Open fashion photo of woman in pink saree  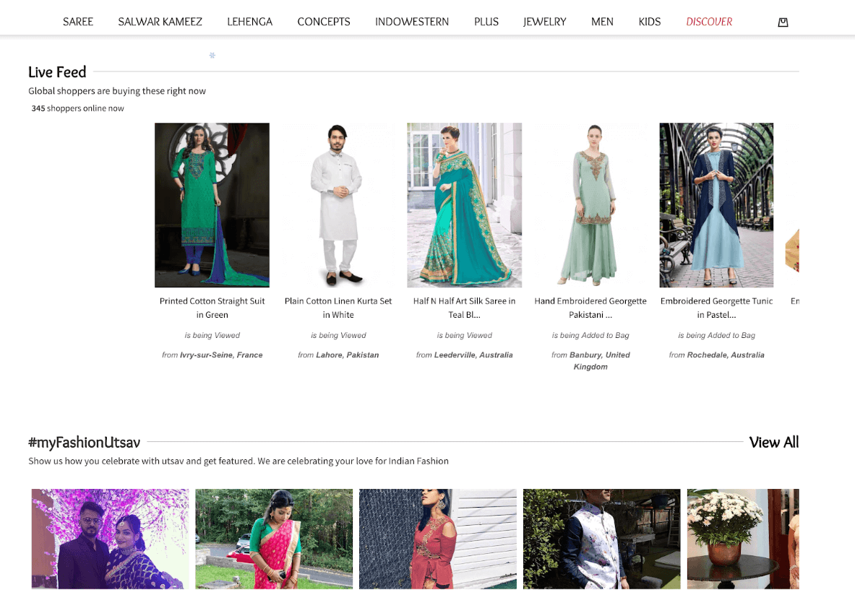pos(274,539)
